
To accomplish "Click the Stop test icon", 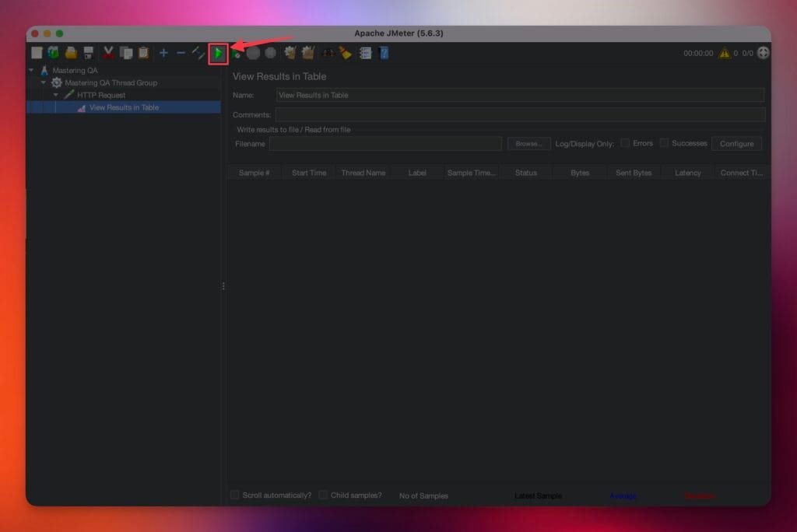I will pyautogui.click(x=253, y=53).
